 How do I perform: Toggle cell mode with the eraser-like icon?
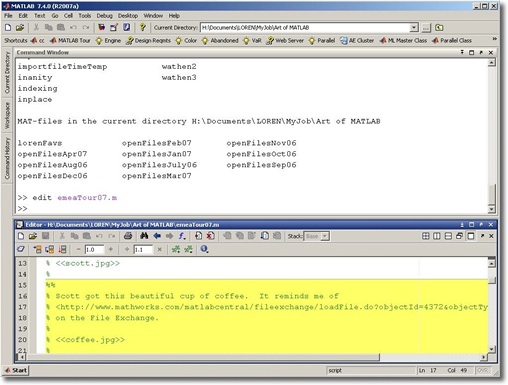tap(21, 249)
